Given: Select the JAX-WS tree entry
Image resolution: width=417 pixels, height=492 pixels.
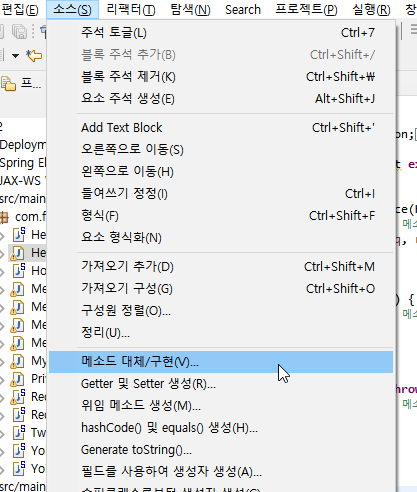Looking at the screenshot, I should [x=21, y=181].
